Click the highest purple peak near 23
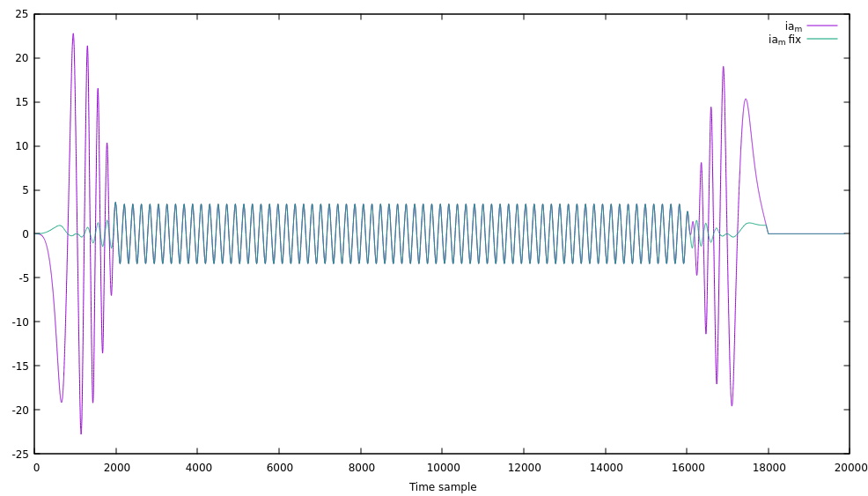 pyautogui.click(x=73, y=34)
